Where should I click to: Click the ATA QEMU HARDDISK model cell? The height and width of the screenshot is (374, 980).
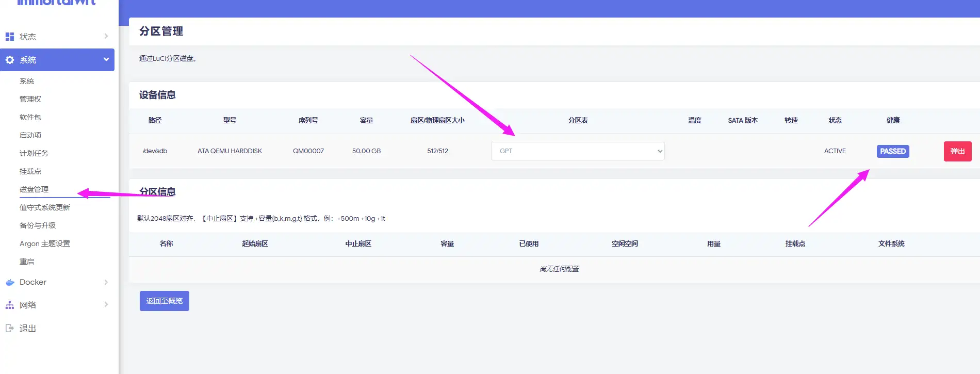pyautogui.click(x=230, y=151)
